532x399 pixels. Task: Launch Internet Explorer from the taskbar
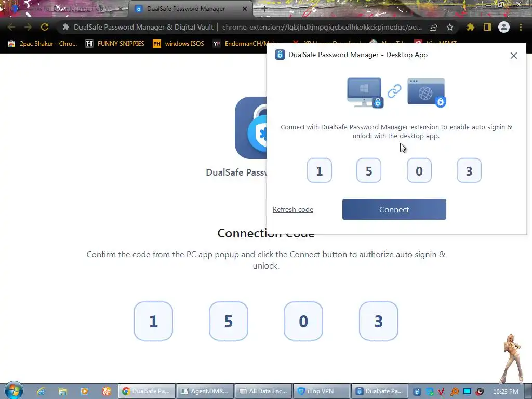(x=41, y=391)
